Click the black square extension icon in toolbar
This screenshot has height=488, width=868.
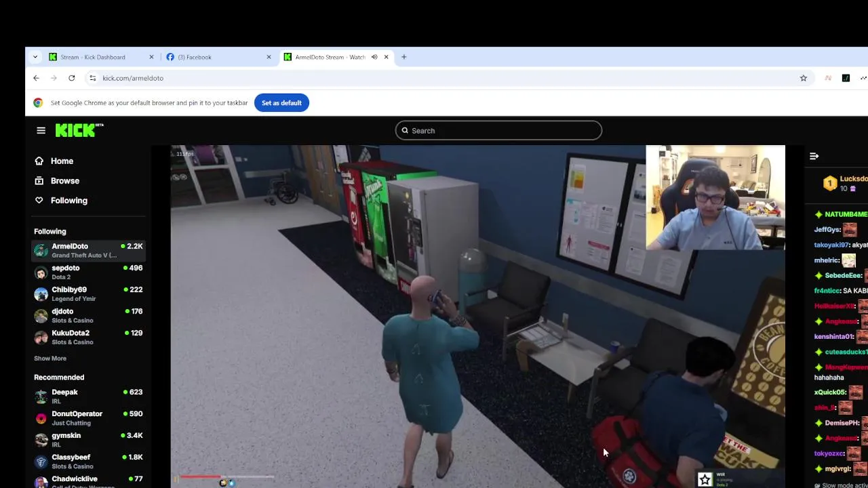click(846, 79)
